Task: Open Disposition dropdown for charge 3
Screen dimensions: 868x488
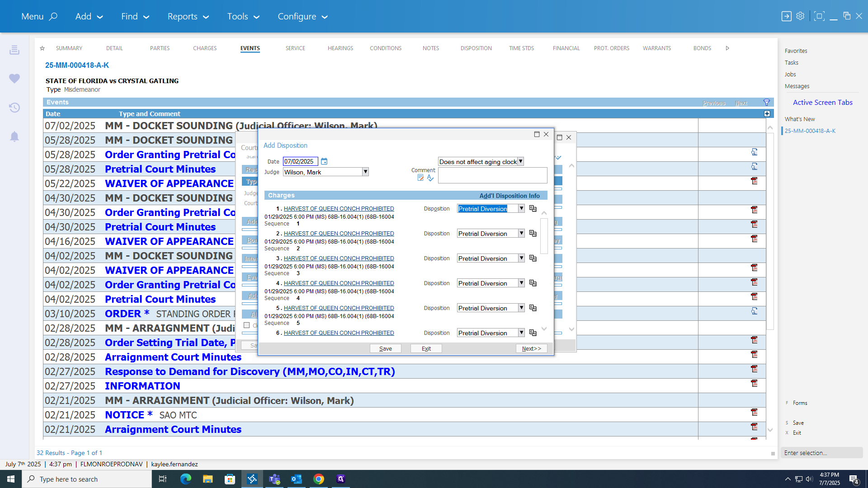Action: tap(521, 258)
